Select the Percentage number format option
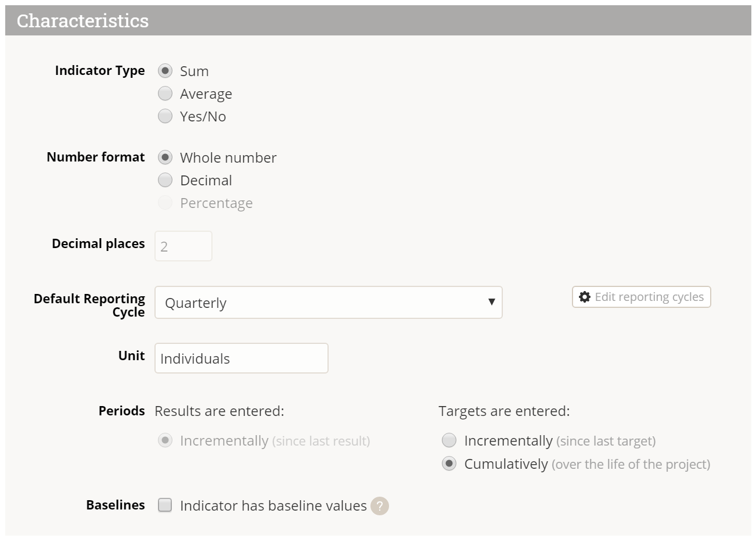The width and height of the screenshot is (756, 542). click(165, 203)
